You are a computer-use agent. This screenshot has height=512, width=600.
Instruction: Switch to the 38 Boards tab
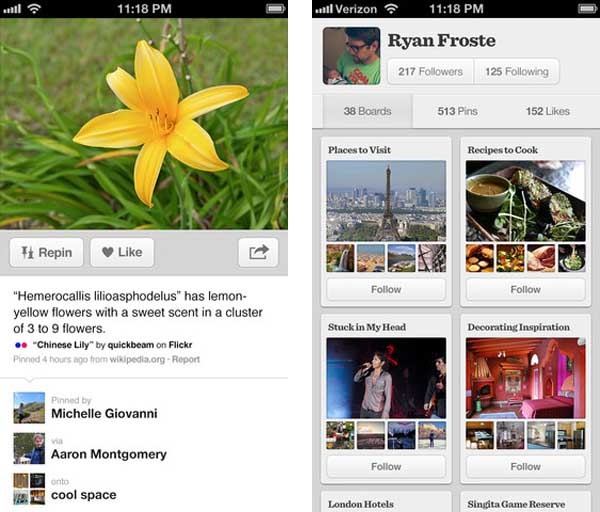[x=367, y=112]
